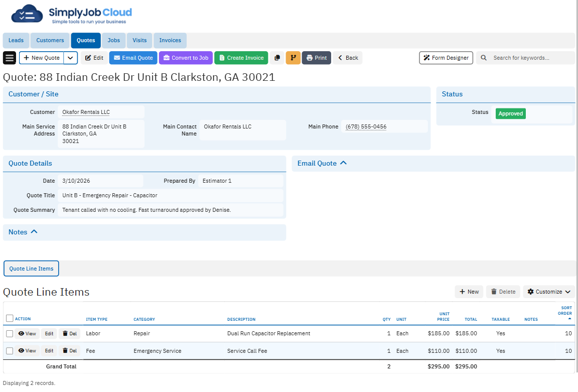This screenshot has width=578, height=392.
Task: Open the New Quote dropdown arrow
Action: coord(71,58)
